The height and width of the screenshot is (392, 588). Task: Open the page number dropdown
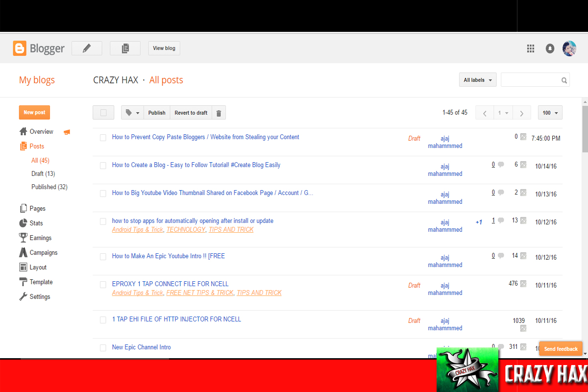503,113
